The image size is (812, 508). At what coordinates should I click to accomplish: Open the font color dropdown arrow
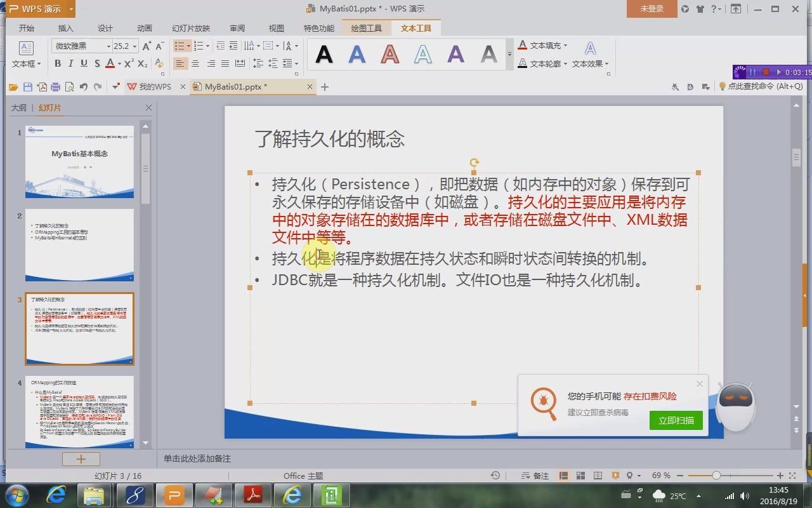click(x=119, y=63)
